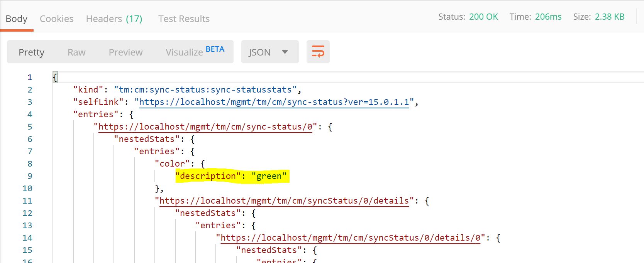This screenshot has width=644, height=263.
Task: Switch to the Body tab
Action: pos(17,19)
